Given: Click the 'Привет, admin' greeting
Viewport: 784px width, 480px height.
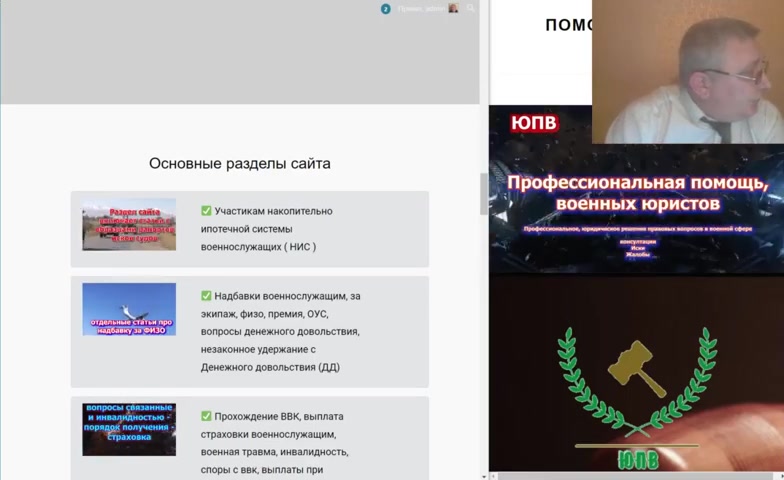Looking at the screenshot, I should (421, 9).
